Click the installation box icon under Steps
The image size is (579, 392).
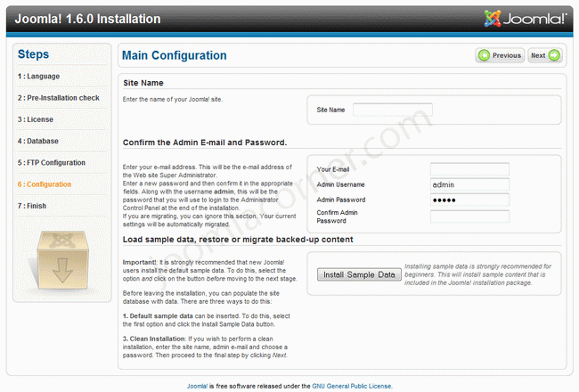[62, 260]
